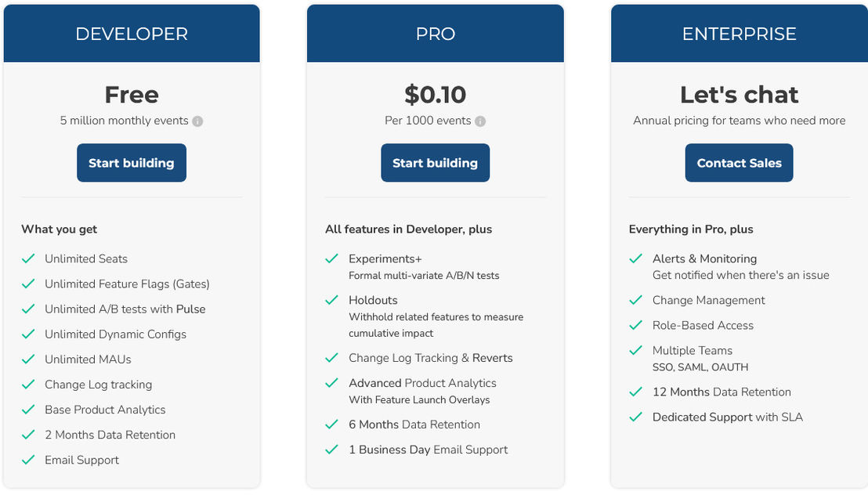The image size is (868, 495).
Task: Click Unlimited Feature Flags (Gates) item
Action: click(128, 284)
